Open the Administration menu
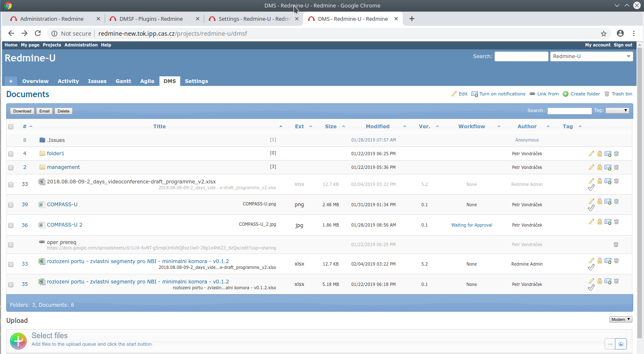The height and width of the screenshot is (354, 644). (x=81, y=45)
